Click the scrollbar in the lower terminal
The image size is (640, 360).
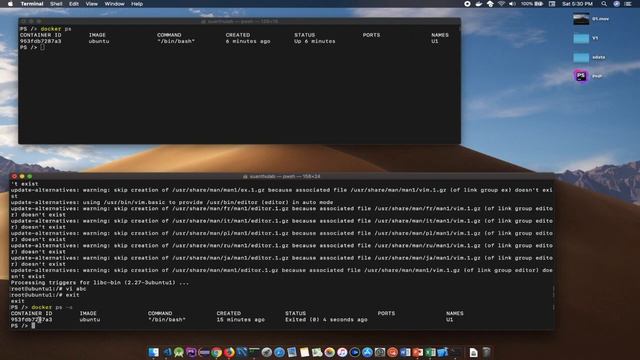point(553,297)
